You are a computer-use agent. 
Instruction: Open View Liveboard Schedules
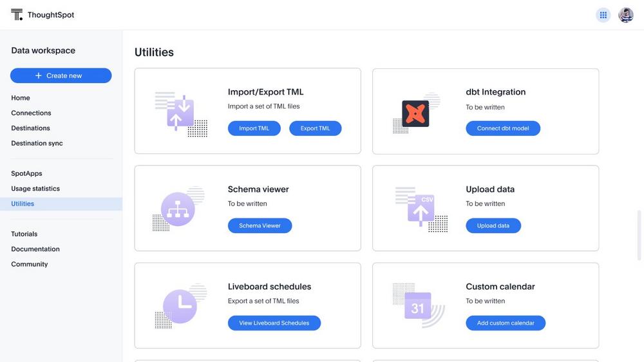[274, 323]
